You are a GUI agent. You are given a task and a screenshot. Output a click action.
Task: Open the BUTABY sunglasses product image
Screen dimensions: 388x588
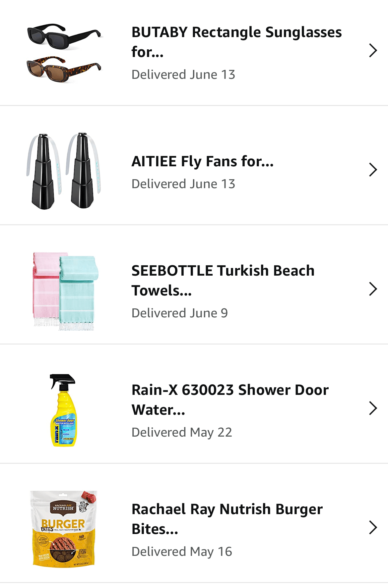(x=64, y=53)
